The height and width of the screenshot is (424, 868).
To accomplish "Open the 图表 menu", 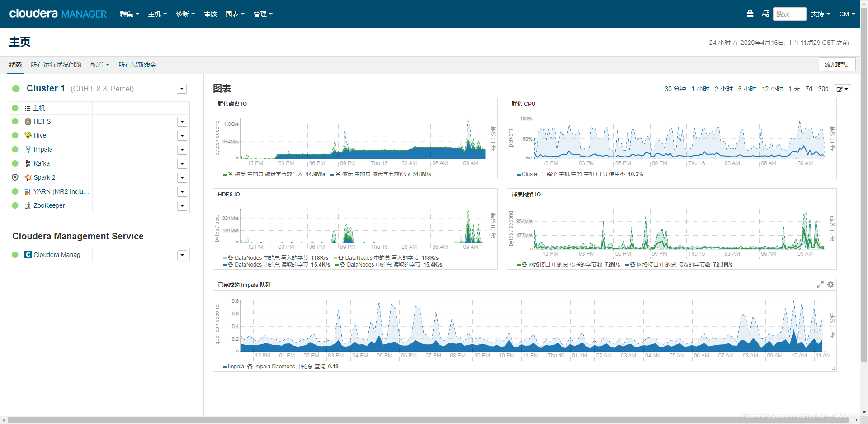I will [x=235, y=14].
